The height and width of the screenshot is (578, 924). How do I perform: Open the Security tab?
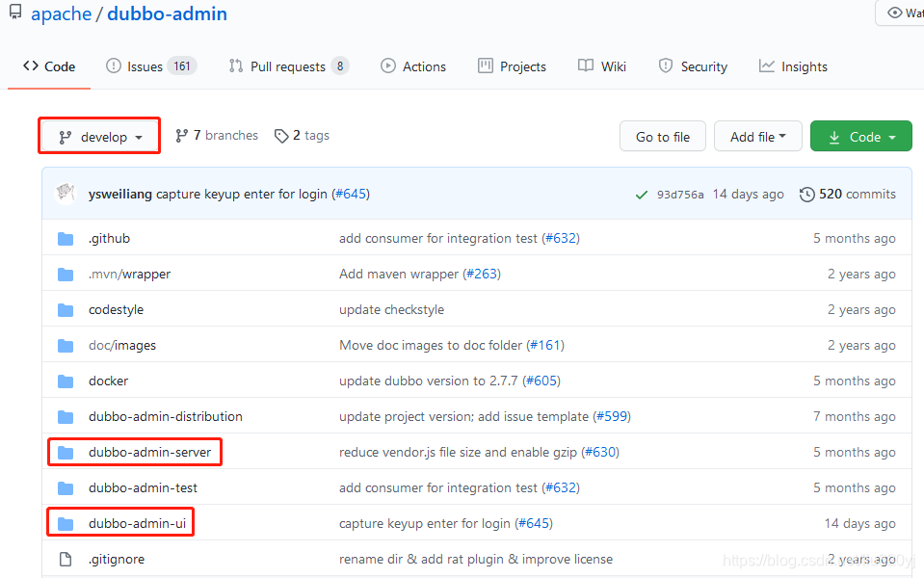(693, 66)
